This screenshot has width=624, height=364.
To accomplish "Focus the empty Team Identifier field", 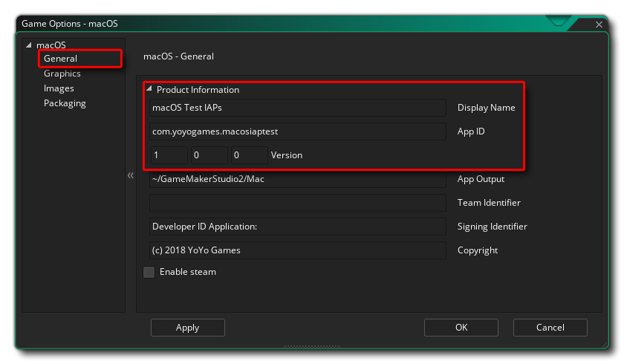I will pos(298,203).
